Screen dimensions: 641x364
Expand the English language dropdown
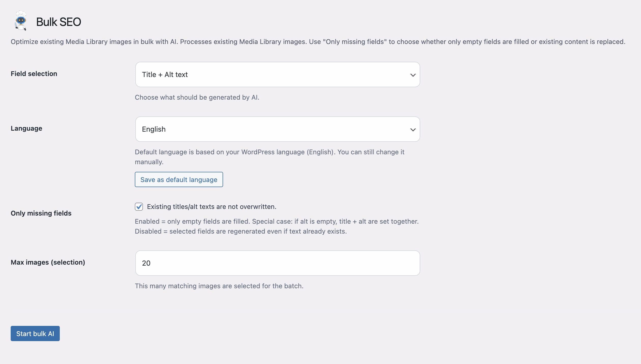pyautogui.click(x=278, y=129)
